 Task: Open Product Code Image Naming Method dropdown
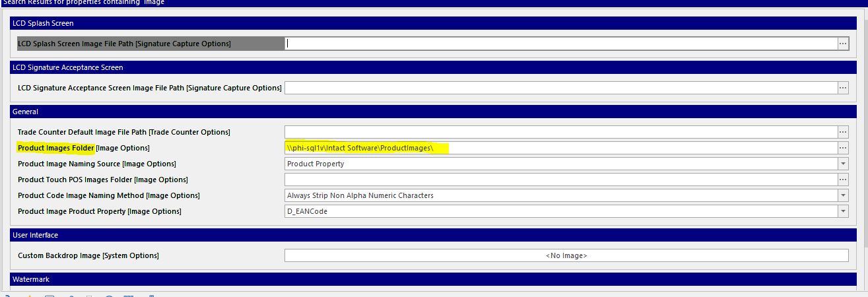[843, 195]
